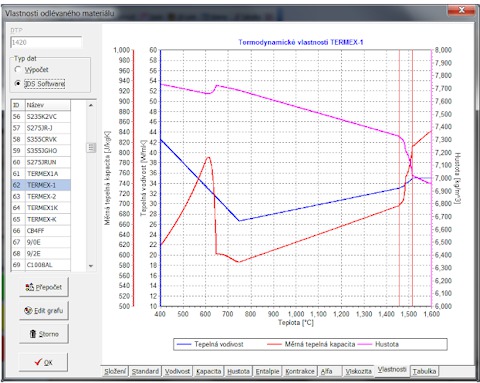Viewport: 480px width, 383px height.
Task: Select material row TERMEX1K
Action: coord(41,208)
